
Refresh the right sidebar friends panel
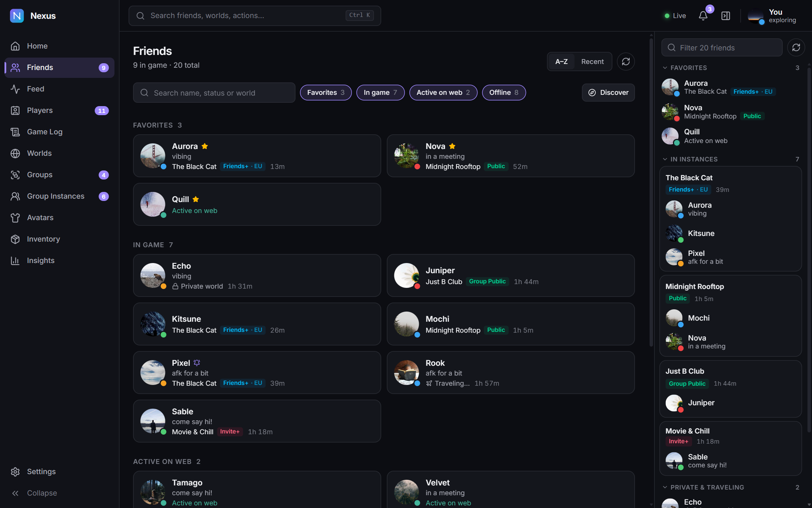click(x=796, y=47)
